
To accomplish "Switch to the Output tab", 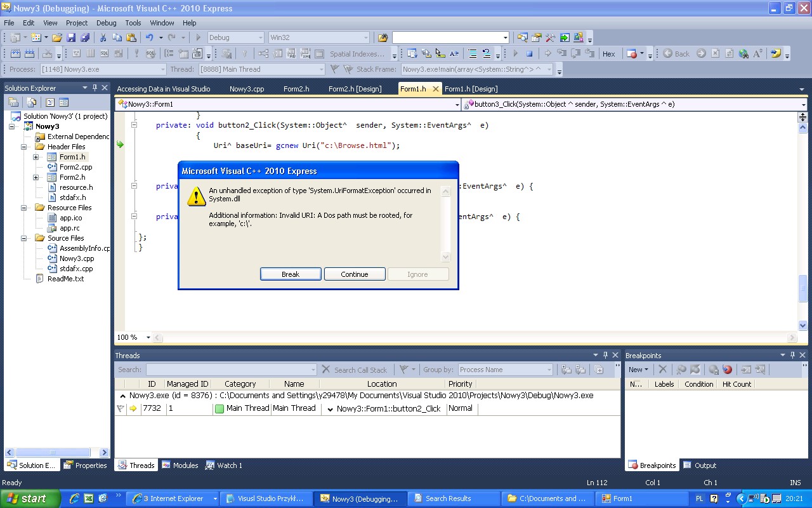I will click(700, 465).
